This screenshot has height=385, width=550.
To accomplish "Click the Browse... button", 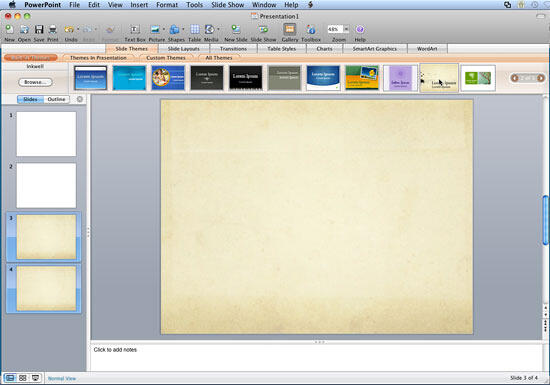I will pos(35,82).
